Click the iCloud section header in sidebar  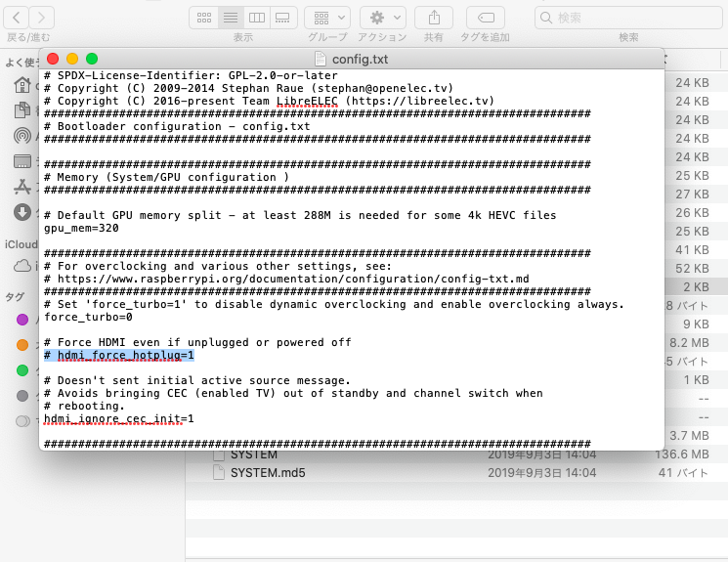tap(21, 244)
